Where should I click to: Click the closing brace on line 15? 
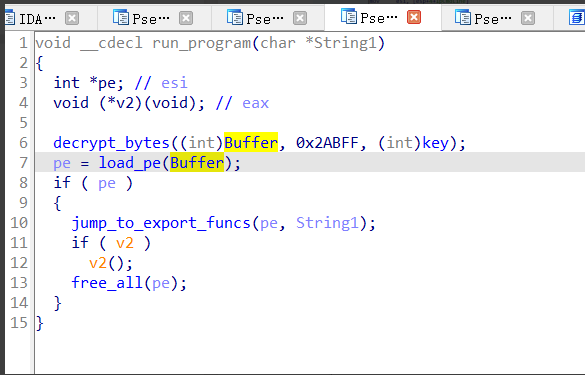point(40,323)
